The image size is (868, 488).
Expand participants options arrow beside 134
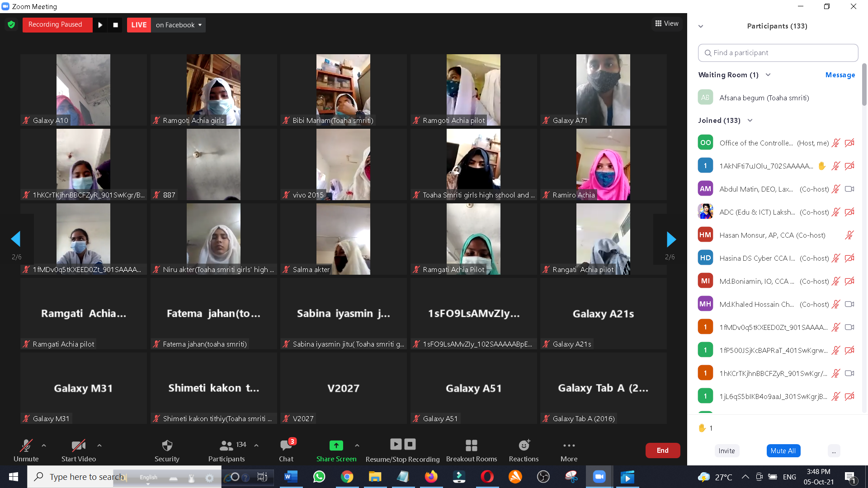tap(256, 446)
